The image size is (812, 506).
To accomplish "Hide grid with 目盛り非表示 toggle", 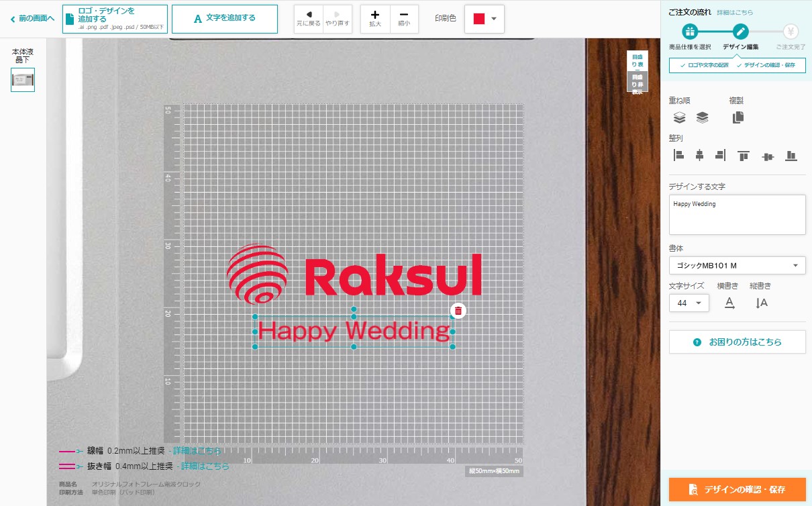I will point(637,81).
